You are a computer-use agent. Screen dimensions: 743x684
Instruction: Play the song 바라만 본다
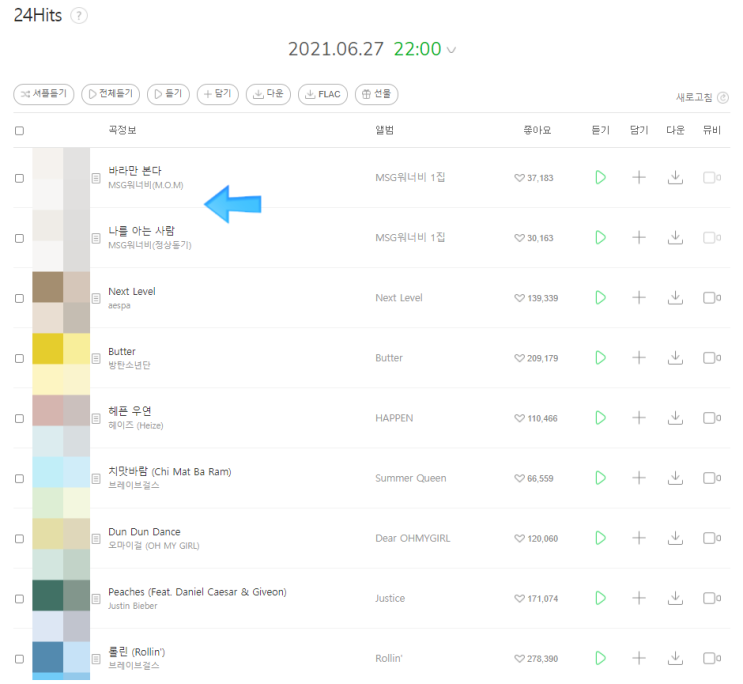tap(600, 178)
